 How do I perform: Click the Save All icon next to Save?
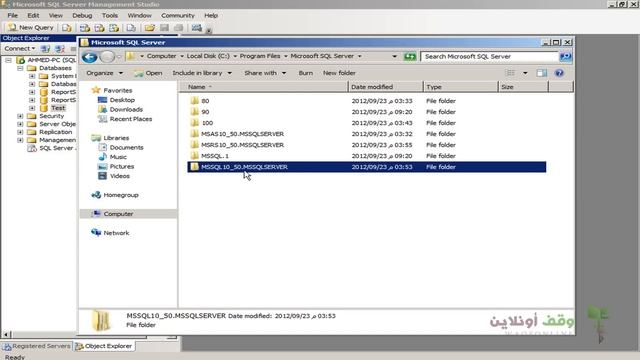tap(178, 28)
